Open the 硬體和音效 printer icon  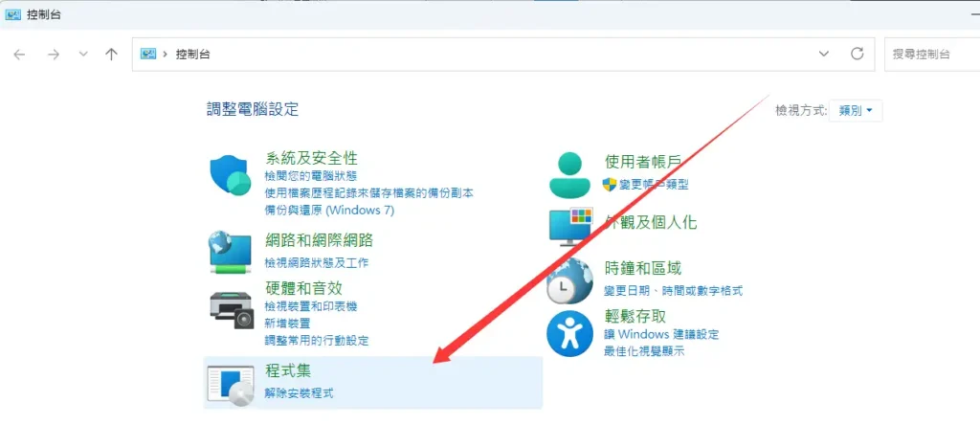tap(232, 310)
